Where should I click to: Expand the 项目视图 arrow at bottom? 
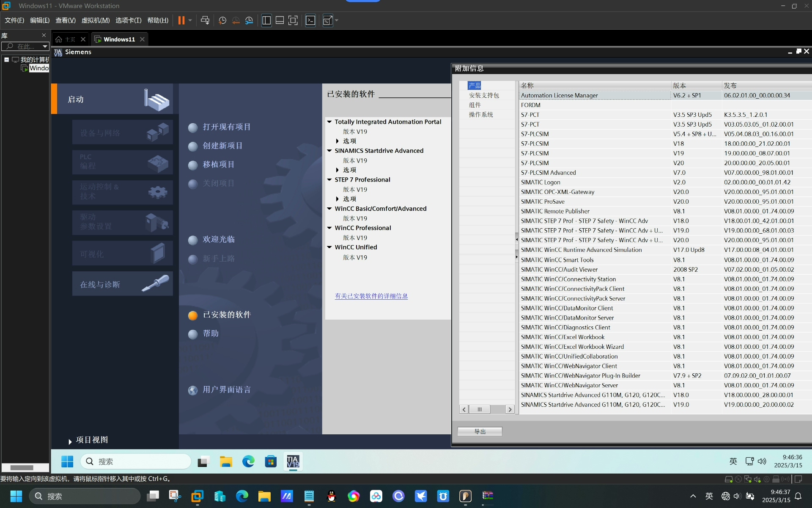click(70, 442)
